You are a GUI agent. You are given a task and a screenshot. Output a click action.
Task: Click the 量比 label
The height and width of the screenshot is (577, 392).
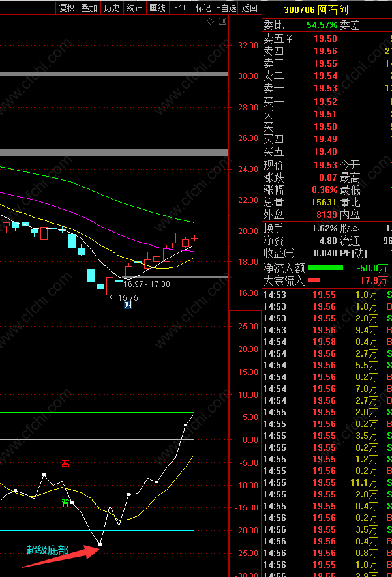coord(350,202)
